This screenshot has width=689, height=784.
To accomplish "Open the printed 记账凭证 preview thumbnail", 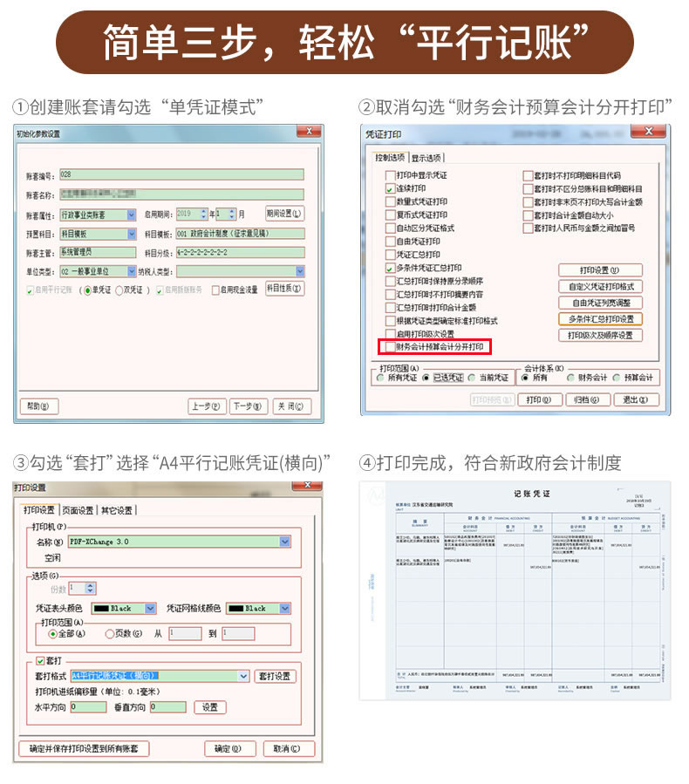I will point(515,591).
